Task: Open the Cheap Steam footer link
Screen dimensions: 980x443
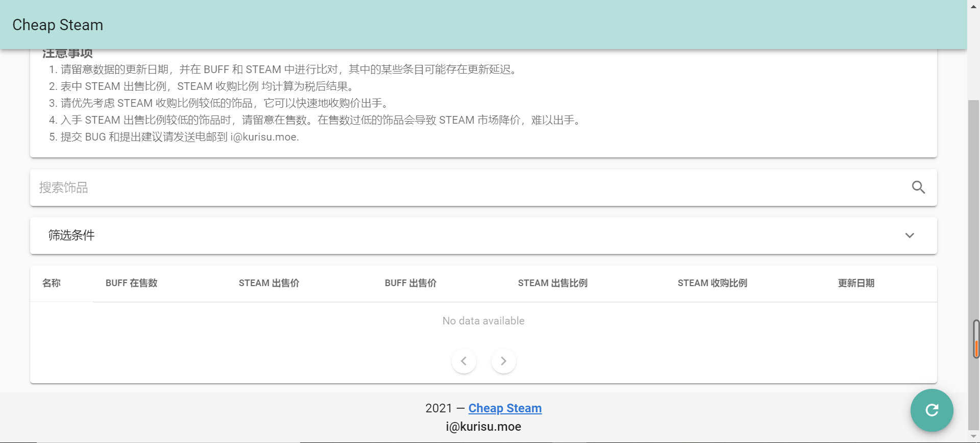Action: point(505,408)
